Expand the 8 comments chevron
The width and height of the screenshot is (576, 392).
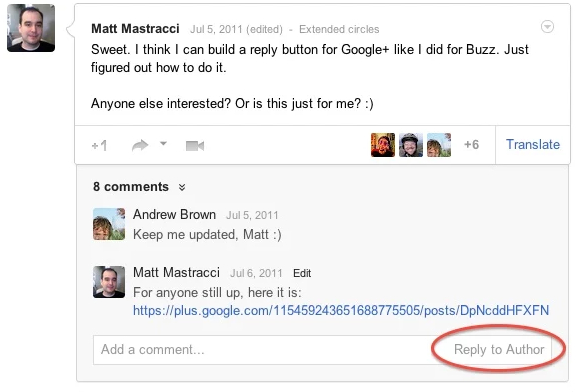(182, 187)
